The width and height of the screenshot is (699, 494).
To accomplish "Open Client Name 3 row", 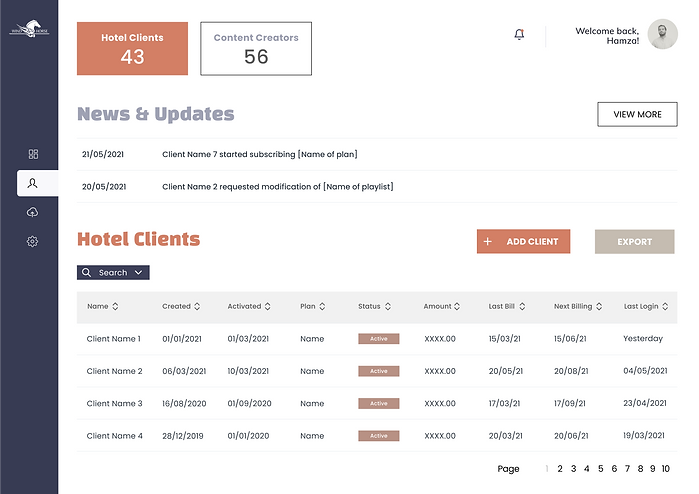I will pyautogui.click(x=377, y=403).
